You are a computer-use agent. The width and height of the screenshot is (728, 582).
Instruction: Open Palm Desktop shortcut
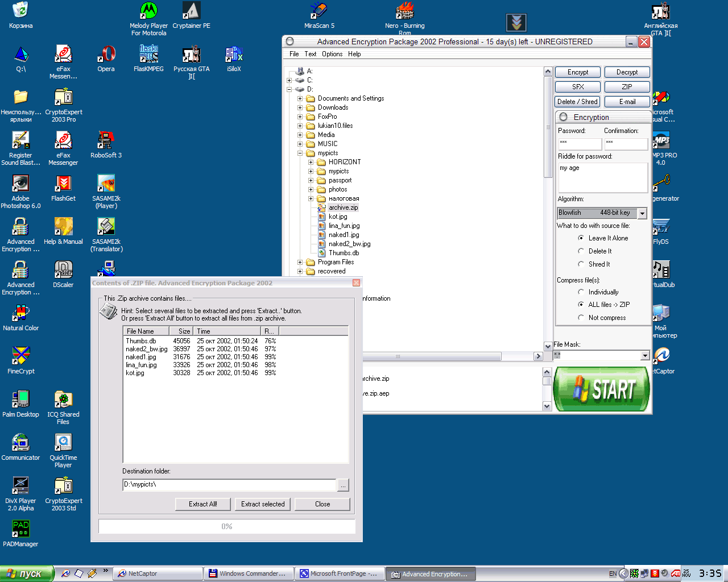point(20,404)
